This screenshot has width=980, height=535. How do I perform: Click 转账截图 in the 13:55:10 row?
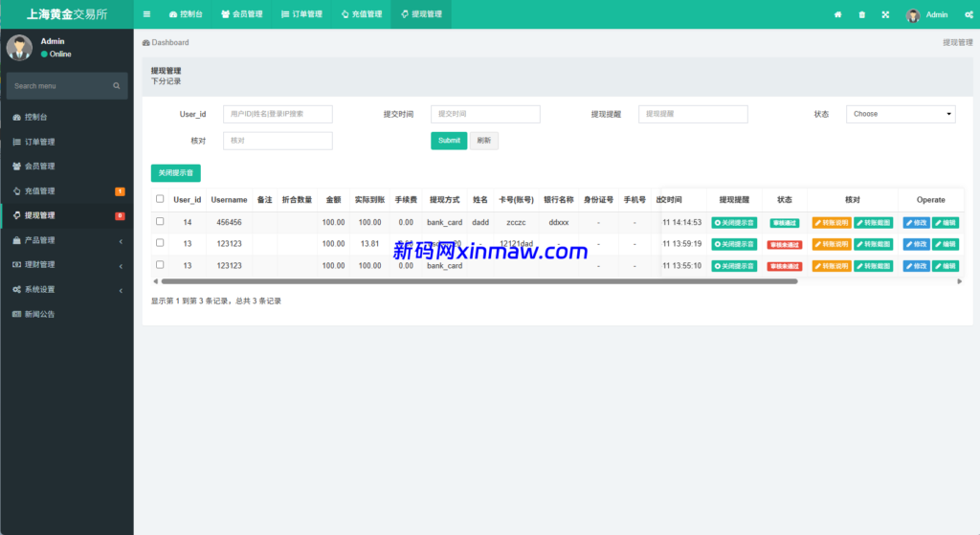point(873,266)
